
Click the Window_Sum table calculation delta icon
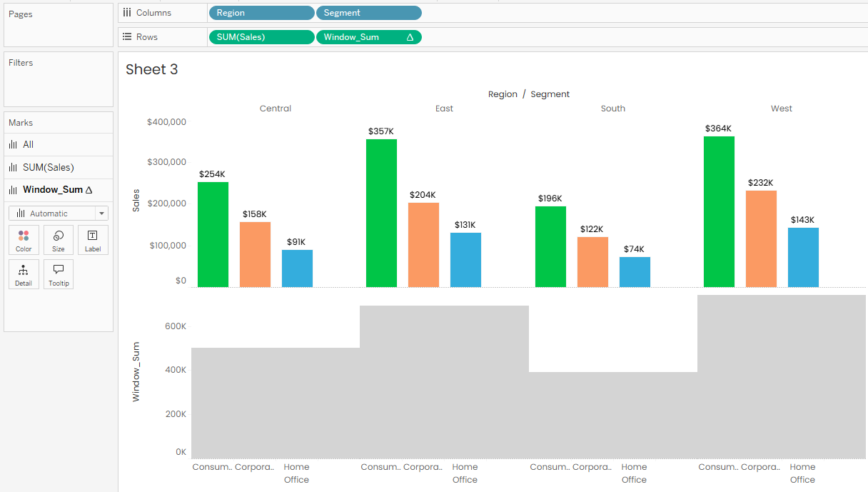click(x=410, y=37)
